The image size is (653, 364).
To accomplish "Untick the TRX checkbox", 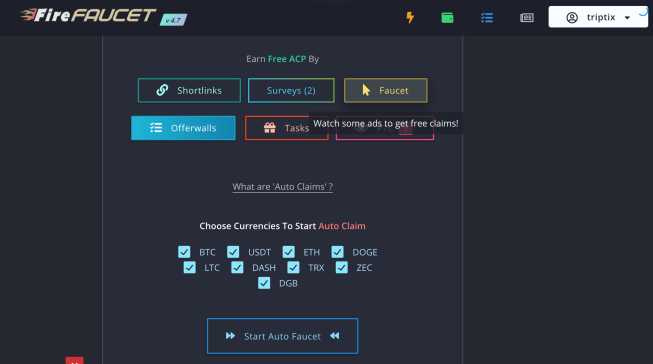I will (x=293, y=267).
